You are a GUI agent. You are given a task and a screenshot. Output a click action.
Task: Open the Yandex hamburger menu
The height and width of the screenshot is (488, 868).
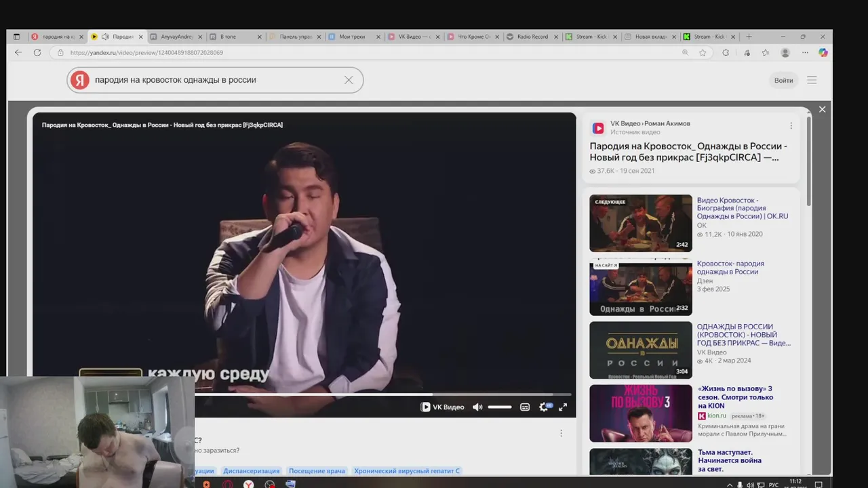[812, 80]
